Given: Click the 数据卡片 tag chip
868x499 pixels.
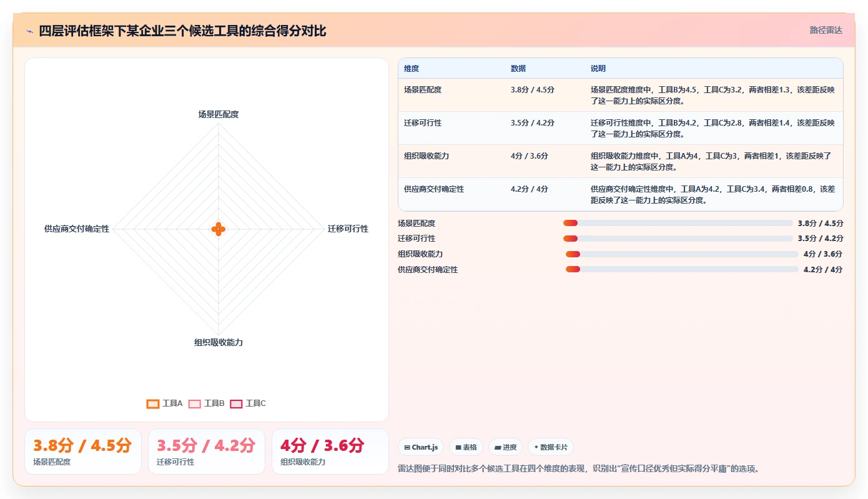Looking at the screenshot, I should coord(550,447).
